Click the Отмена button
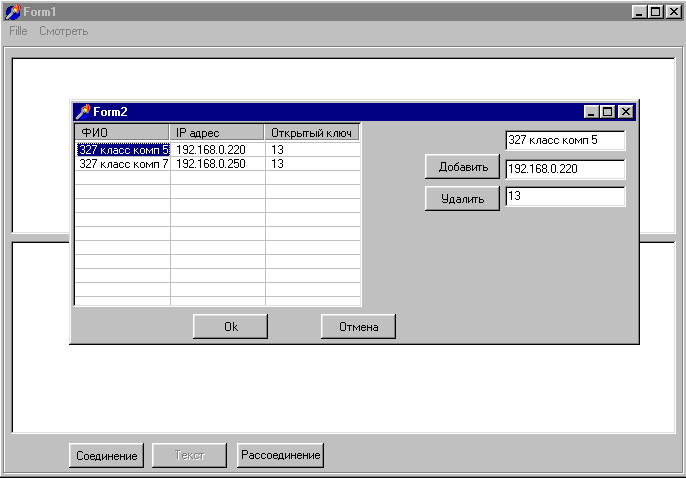686x478 pixels. pos(358,326)
